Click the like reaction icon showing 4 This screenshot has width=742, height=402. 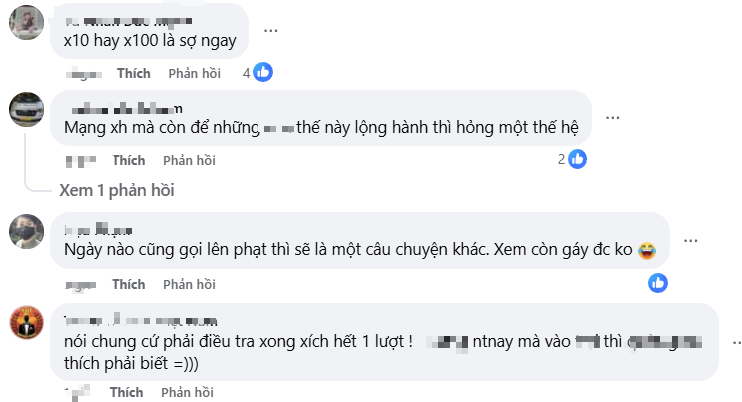click(x=263, y=72)
